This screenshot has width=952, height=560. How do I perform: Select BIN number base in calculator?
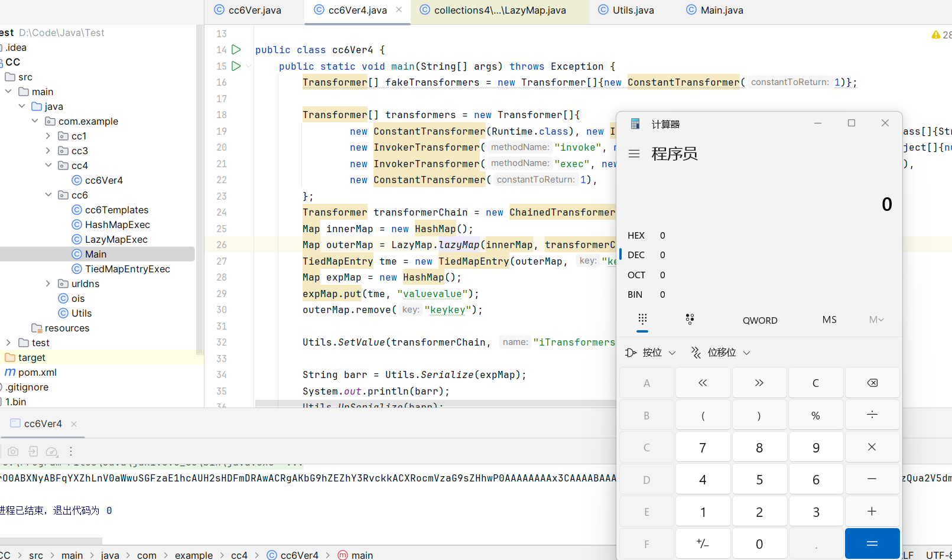pyautogui.click(x=648, y=294)
